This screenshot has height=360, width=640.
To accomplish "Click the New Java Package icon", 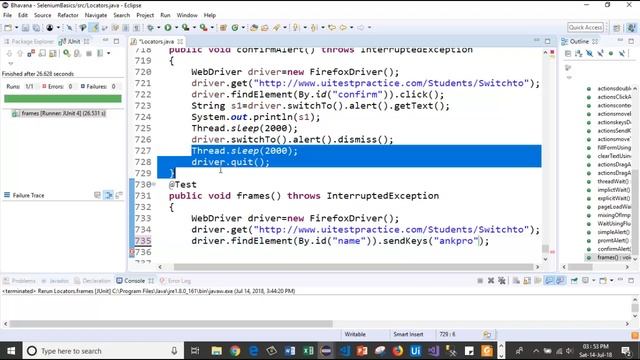I will pos(223,28).
